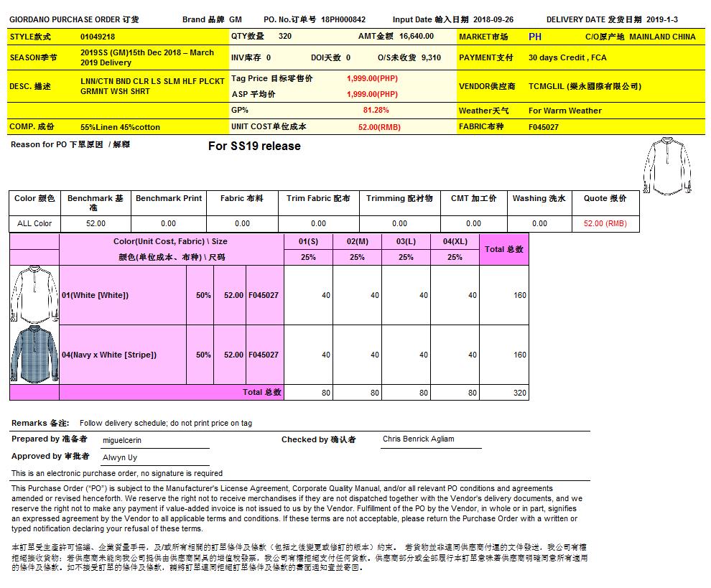Click checked by name Chris Benrick Agliam

[x=418, y=439]
